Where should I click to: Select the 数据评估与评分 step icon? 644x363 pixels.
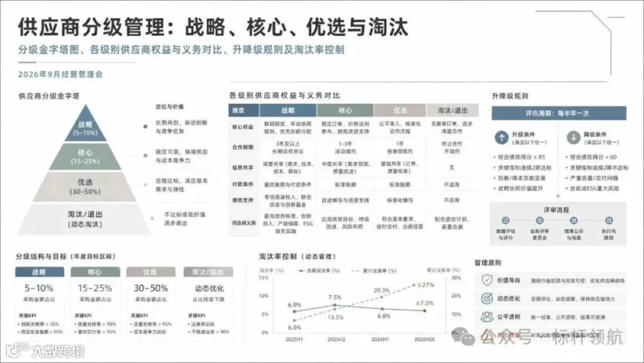click(x=506, y=221)
